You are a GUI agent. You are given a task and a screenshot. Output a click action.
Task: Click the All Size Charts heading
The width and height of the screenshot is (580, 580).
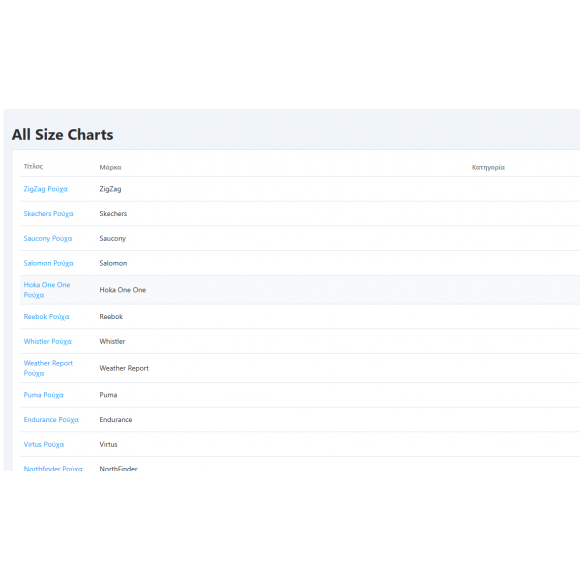pos(63,135)
